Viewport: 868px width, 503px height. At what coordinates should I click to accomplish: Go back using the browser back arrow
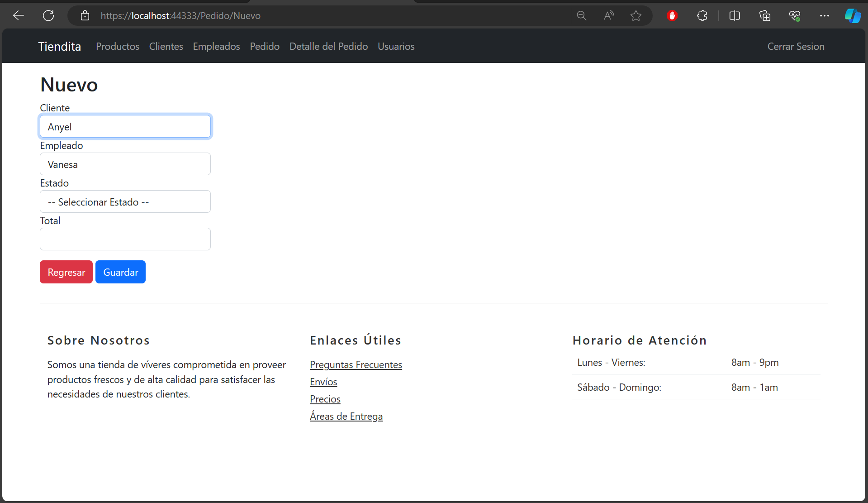(19, 16)
